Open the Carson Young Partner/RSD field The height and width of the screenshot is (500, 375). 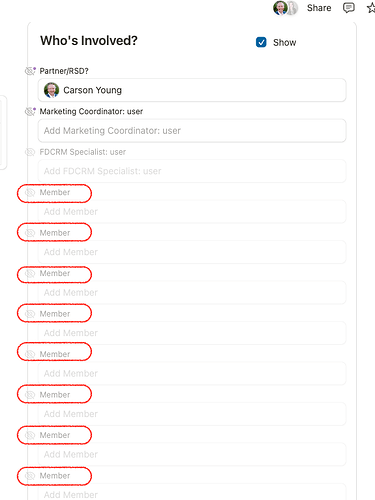[192, 90]
